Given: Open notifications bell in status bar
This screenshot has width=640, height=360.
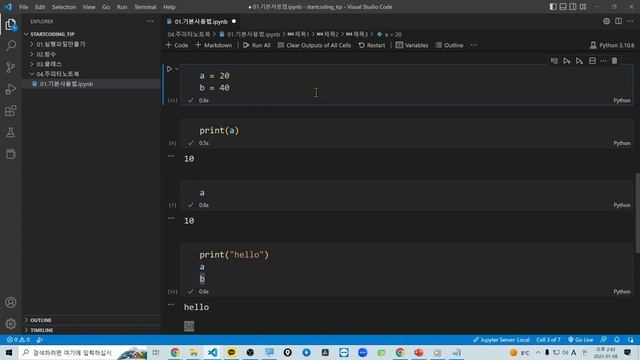Looking at the screenshot, I should pyautogui.click(x=617, y=340).
